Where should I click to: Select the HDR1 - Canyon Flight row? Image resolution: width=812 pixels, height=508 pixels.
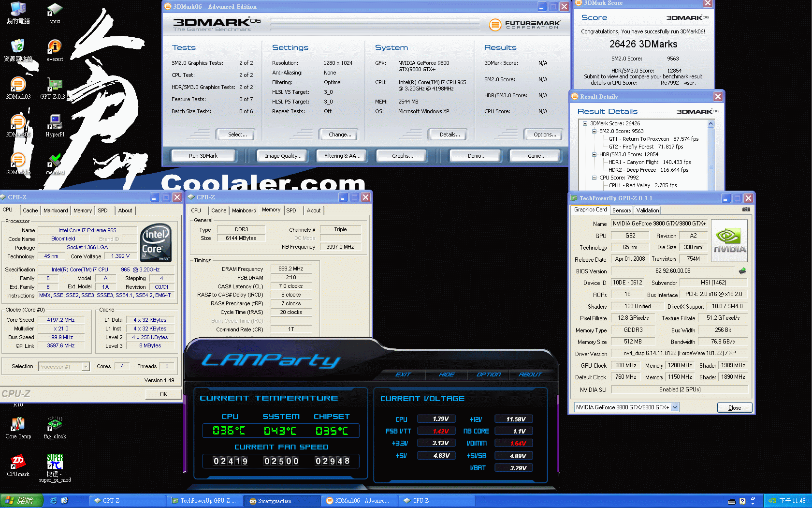pyautogui.click(x=650, y=162)
